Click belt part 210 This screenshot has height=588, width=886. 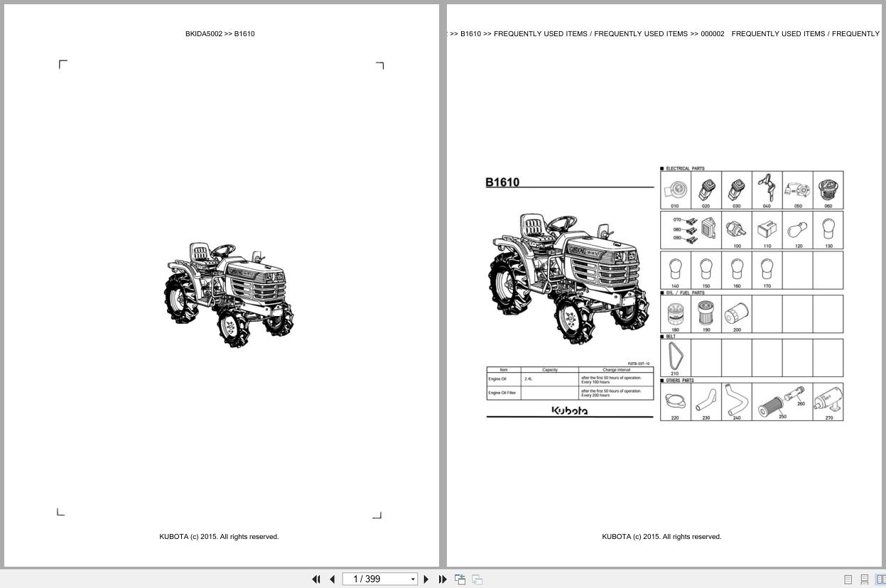tap(674, 355)
